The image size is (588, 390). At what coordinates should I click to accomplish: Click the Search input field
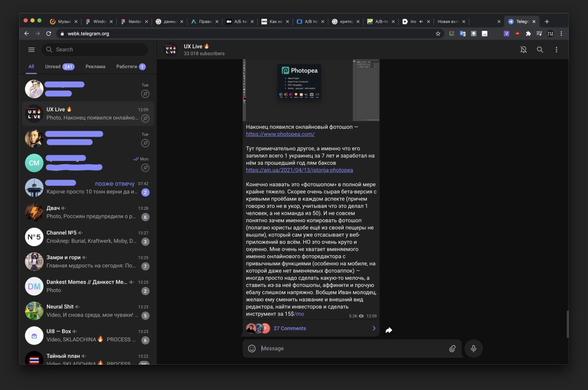tap(95, 50)
